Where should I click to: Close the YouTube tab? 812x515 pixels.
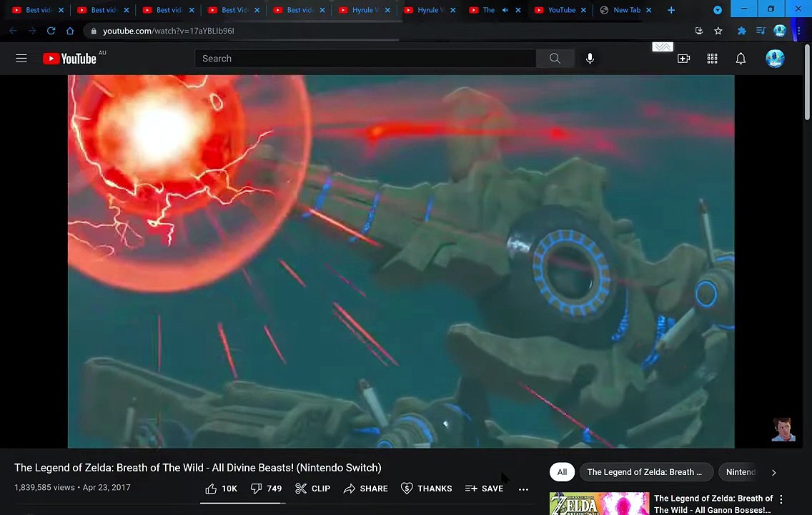583,10
